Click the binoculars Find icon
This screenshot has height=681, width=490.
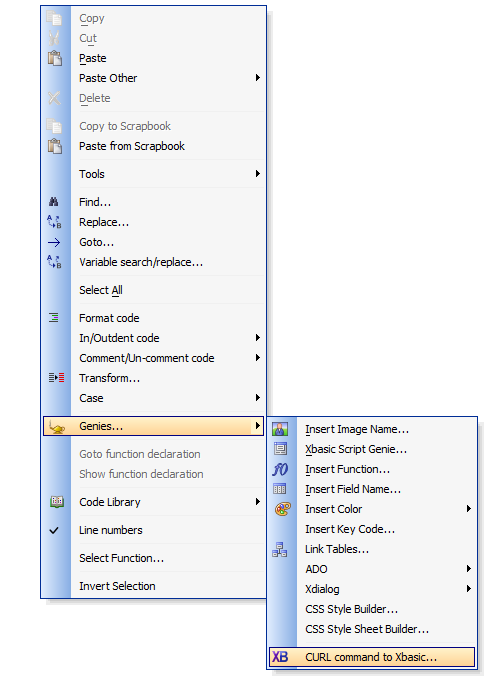(x=54, y=202)
